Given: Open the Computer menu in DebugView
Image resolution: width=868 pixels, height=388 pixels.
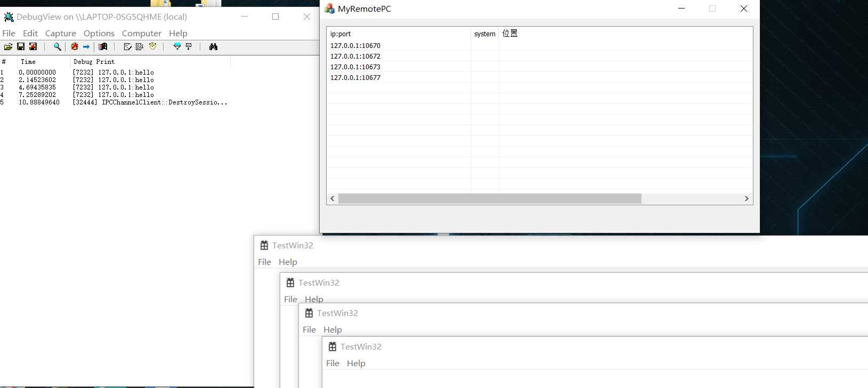Looking at the screenshot, I should pyautogui.click(x=142, y=33).
